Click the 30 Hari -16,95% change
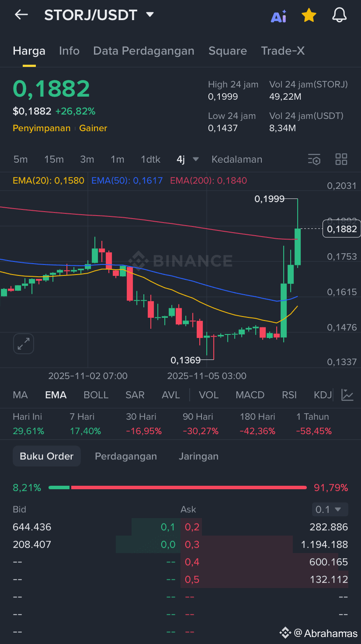The image size is (361, 644). (144, 431)
